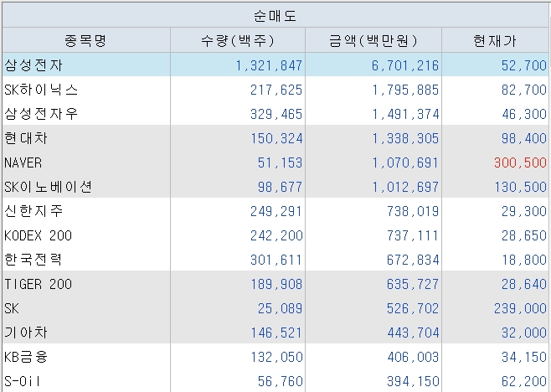Viewport: 551px width, 392px height.
Task: Click amount value 738,019
Action: pos(413,211)
